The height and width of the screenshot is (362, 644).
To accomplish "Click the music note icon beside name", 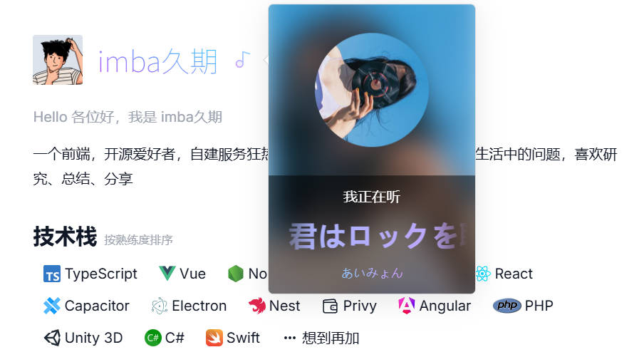I will tap(242, 60).
